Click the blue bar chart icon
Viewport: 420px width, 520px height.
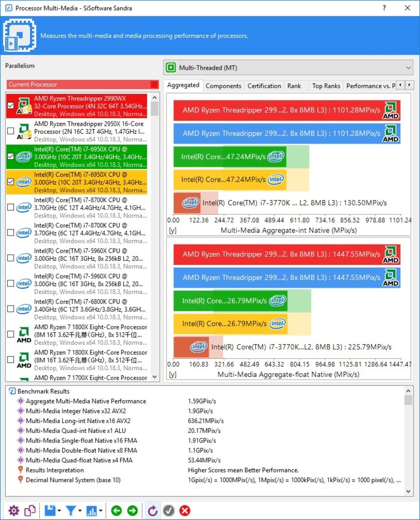tap(91, 510)
